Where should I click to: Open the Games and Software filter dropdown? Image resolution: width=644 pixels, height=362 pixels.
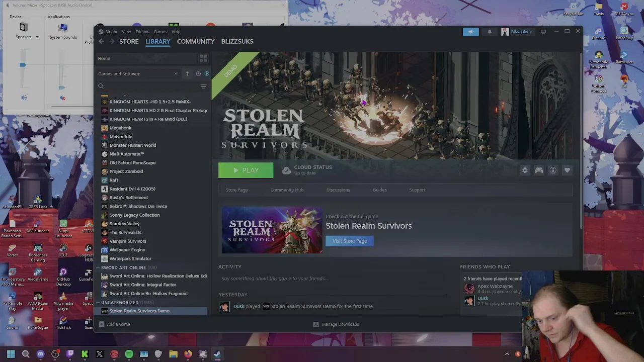click(138, 74)
